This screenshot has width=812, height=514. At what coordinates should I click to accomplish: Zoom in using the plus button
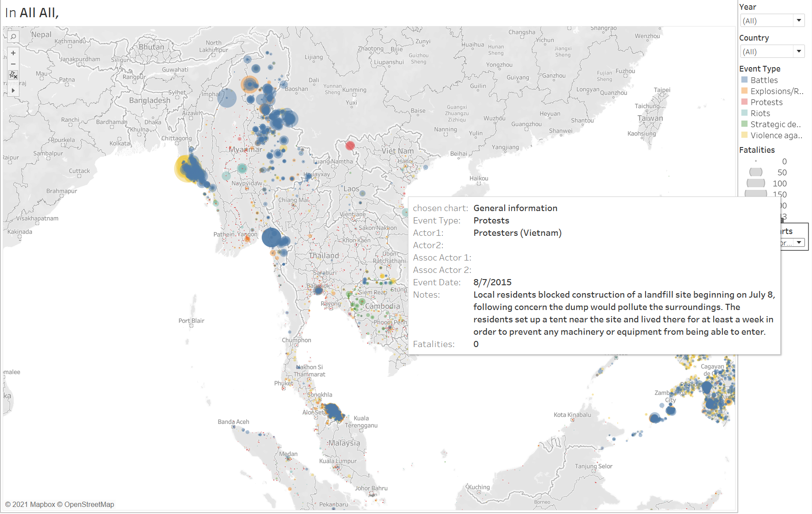[x=13, y=53]
